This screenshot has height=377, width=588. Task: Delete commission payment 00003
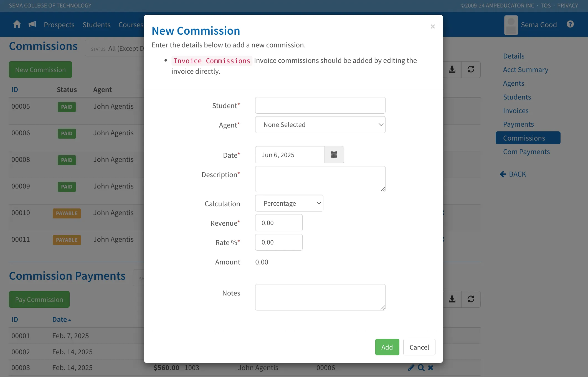click(430, 368)
